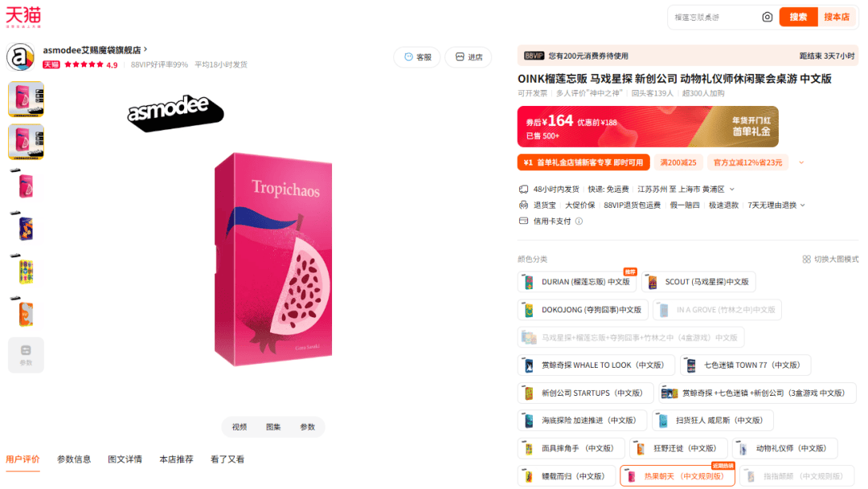Expand the coupon list chevron
The height and width of the screenshot is (489, 868).
click(801, 163)
